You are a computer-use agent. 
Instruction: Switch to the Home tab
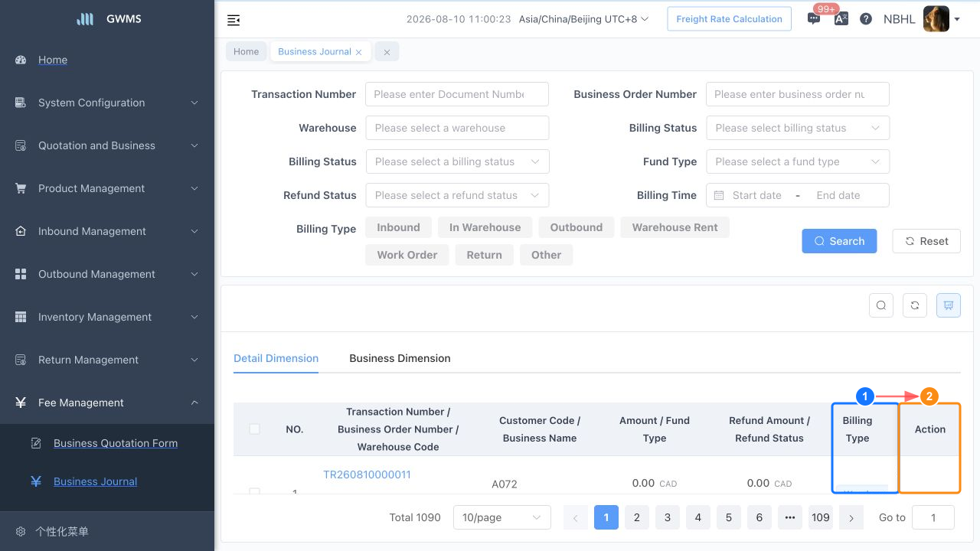pos(247,51)
